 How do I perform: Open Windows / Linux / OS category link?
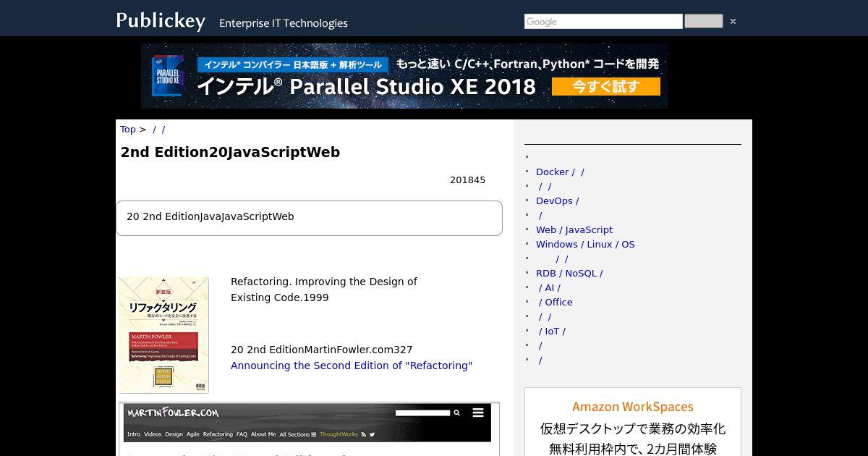pyautogui.click(x=585, y=245)
